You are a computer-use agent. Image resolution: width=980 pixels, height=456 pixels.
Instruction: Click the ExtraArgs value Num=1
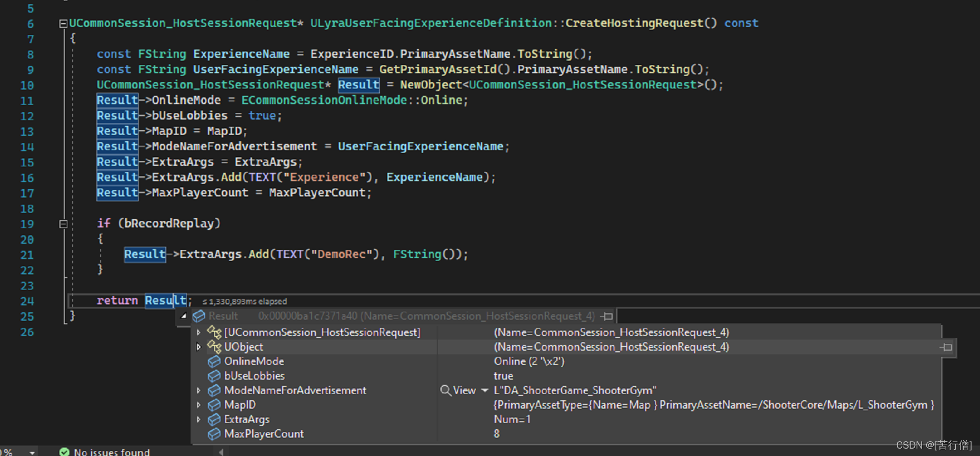point(512,420)
